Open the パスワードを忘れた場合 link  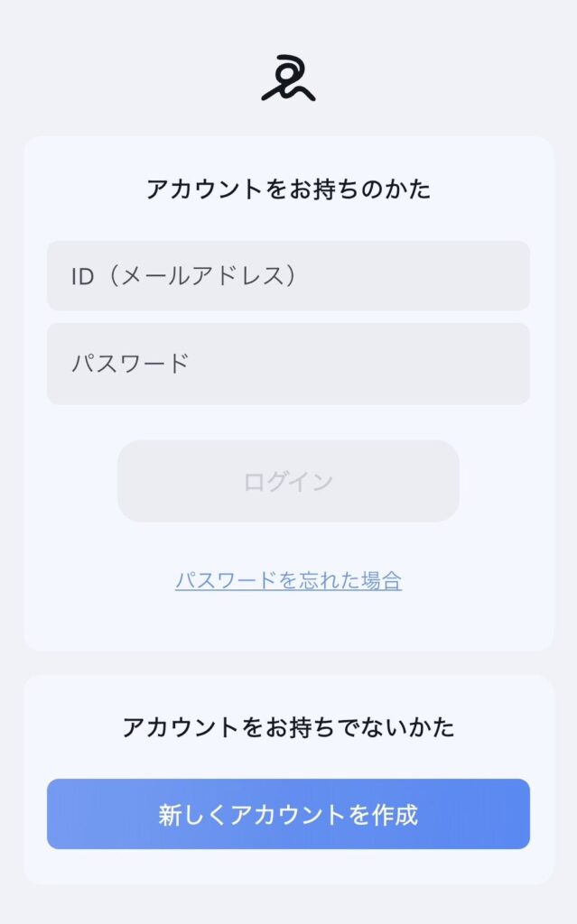[288, 580]
